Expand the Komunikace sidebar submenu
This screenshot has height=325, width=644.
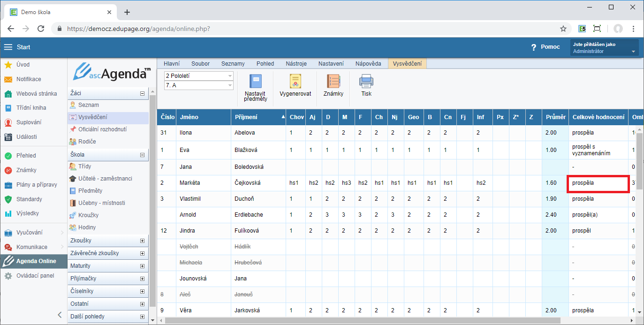(x=62, y=247)
